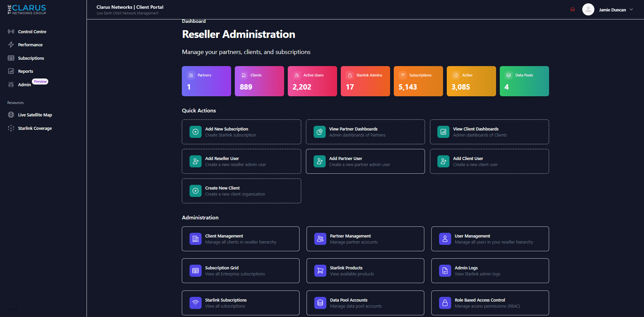Open Subscriptions in the sidebar
Viewport: 644px width, 317px height.
point(31,58)
